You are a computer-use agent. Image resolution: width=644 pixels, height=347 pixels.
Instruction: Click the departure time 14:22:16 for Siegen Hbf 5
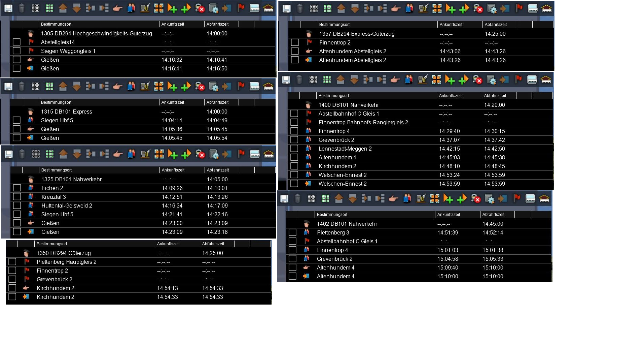click(217, 214)
